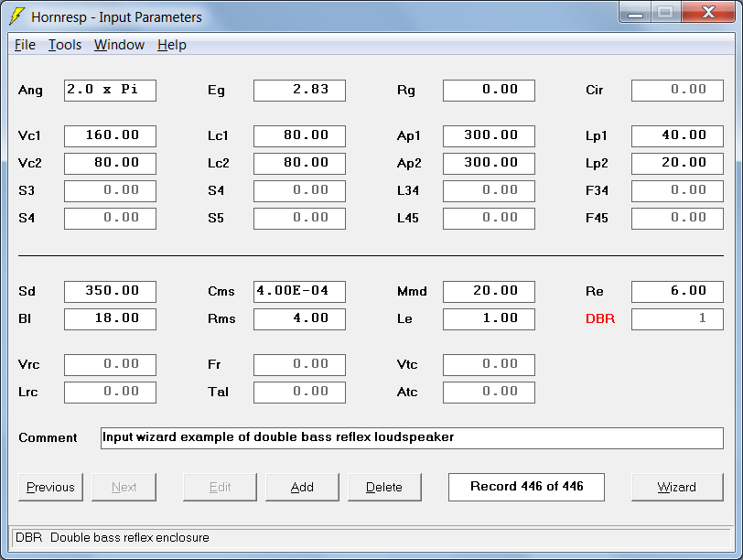Select the Fr input field
This screenshot has height=560, width=743.
click(x=299, y=365)
